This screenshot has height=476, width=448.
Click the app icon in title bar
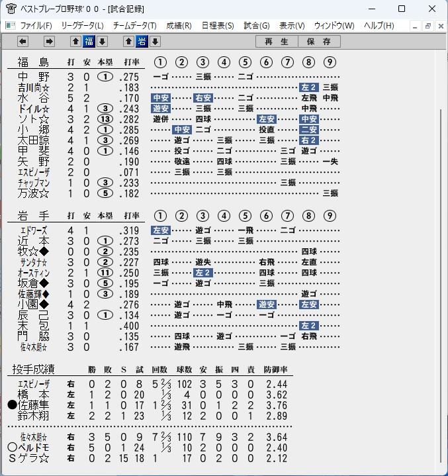pos(11,9)
